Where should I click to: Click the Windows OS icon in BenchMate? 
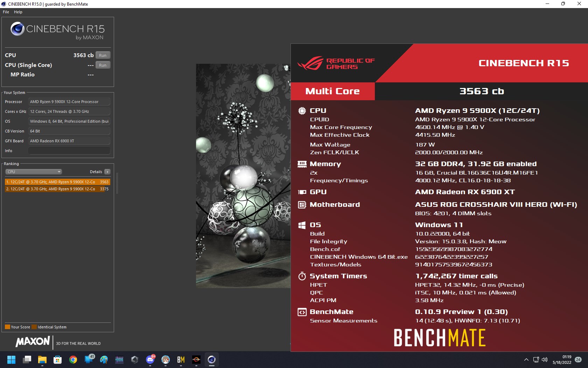click(302, 225)
